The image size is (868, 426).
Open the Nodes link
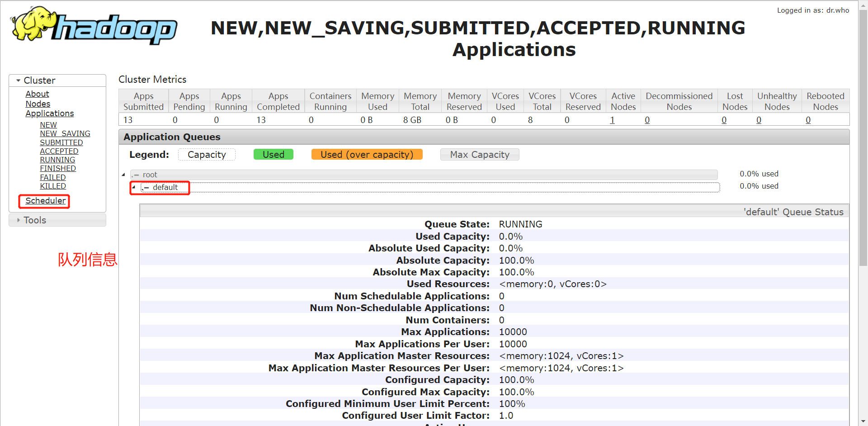pyautogui.click(x=38, y=104)
